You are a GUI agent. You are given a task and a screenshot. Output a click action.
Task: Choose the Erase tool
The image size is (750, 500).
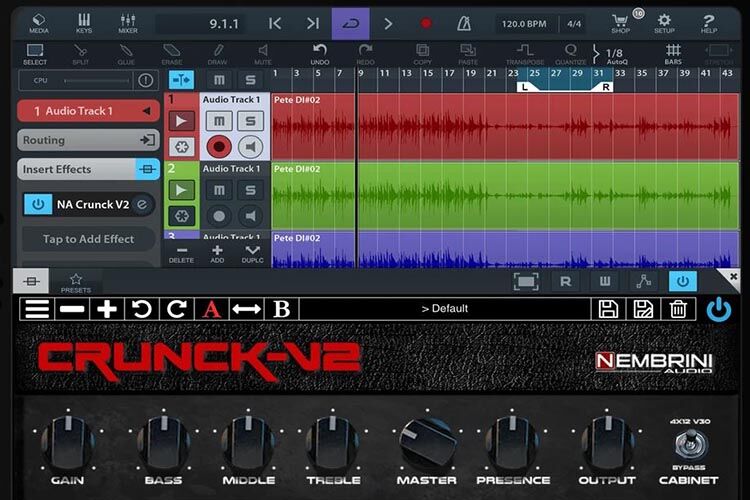pyautogui.click(x=172, y=54)
